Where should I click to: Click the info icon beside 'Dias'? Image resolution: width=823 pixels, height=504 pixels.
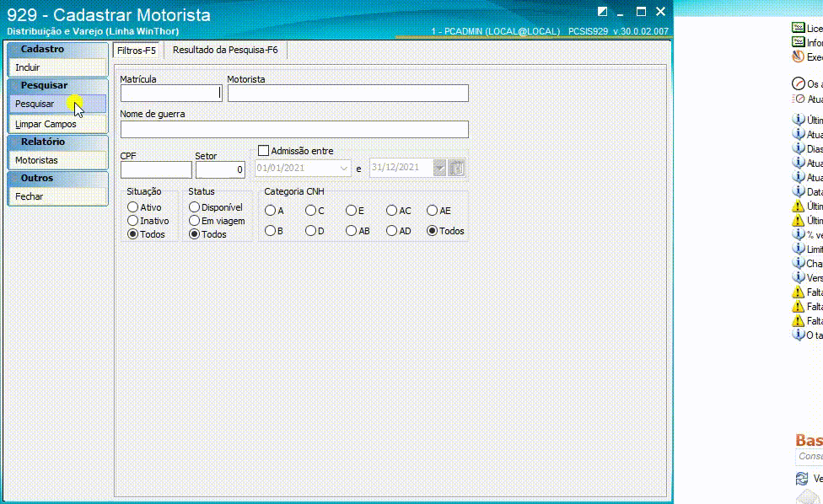tap(799, 148)
